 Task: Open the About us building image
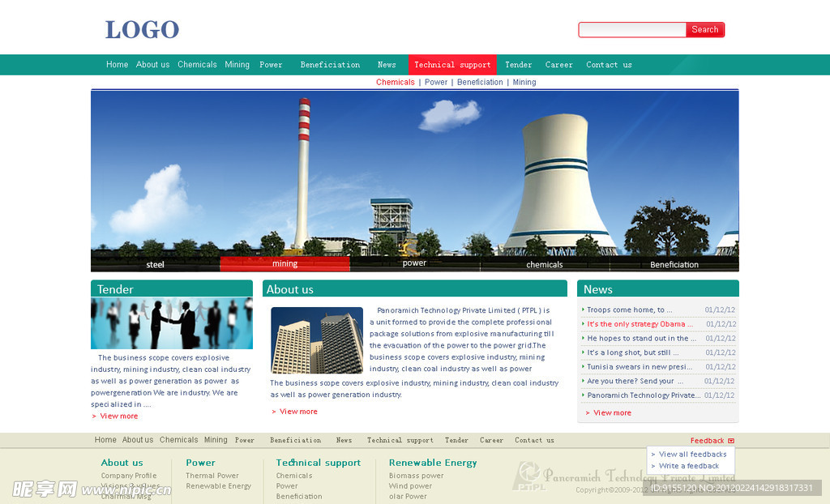(x=316, y=340)
